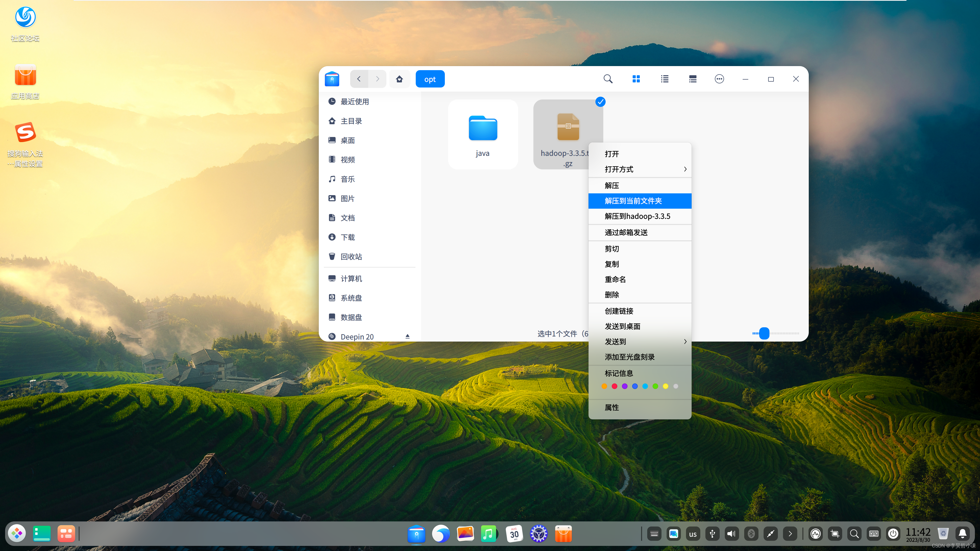Open 属性 from the context menu
The width and height of the screenshot is (980, 551).
coord(640,408)
